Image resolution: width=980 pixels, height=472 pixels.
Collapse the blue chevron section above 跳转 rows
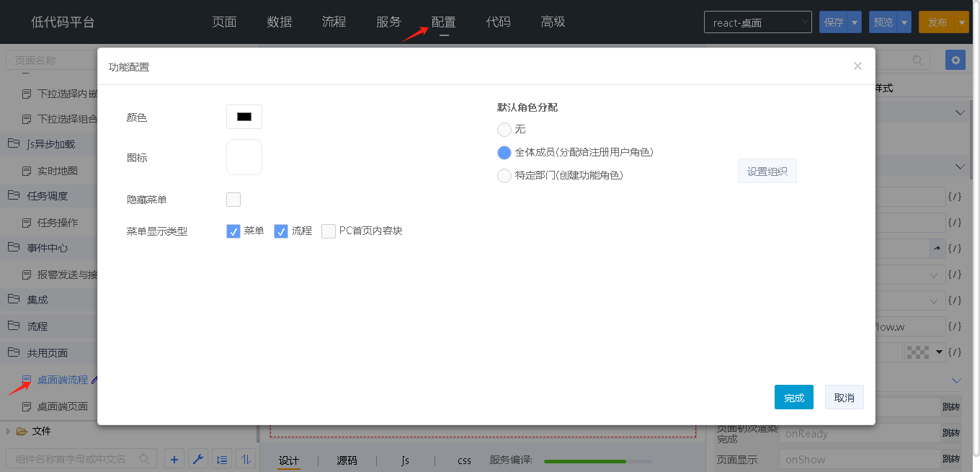(956, 380)
